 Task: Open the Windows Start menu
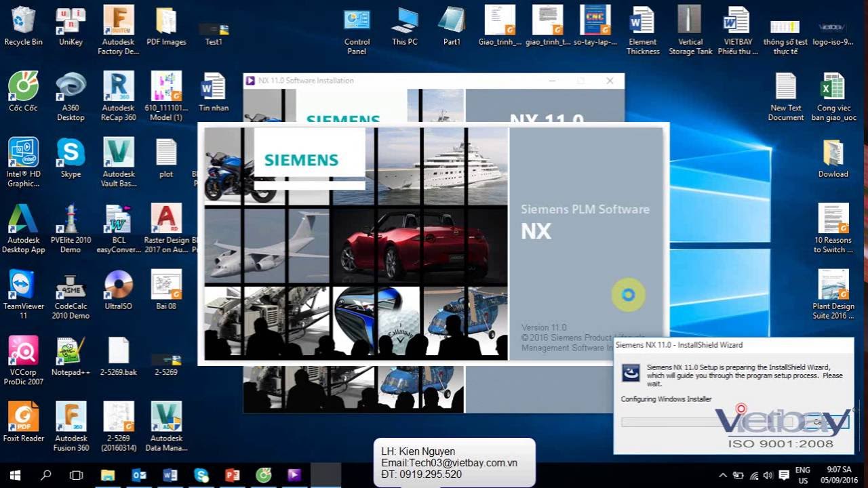click(15, 475)
